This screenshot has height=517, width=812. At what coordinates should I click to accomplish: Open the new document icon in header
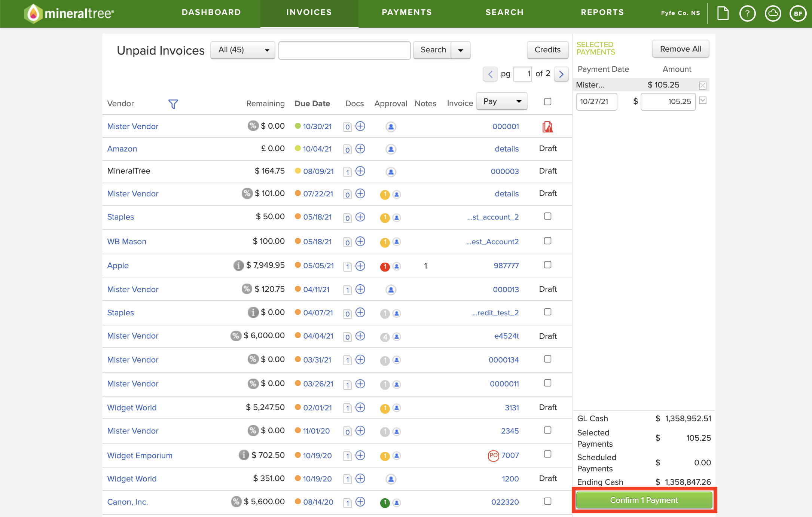coord(723,13)
